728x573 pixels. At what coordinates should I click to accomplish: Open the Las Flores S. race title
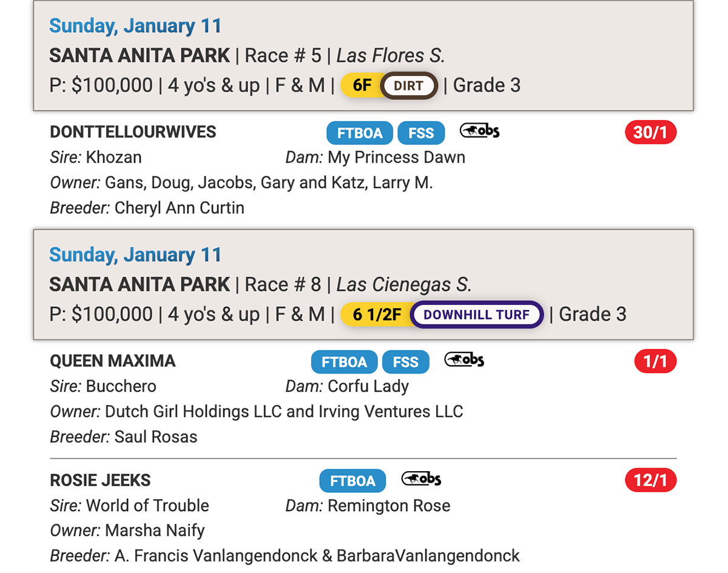tap(391, 56)
